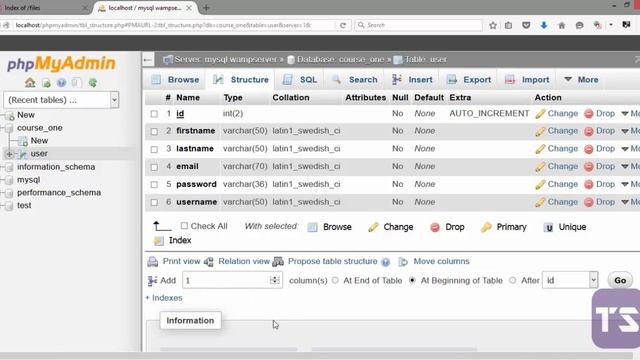
Task: Click the browser downloads arrow icon
Action: tap(544, 25)
